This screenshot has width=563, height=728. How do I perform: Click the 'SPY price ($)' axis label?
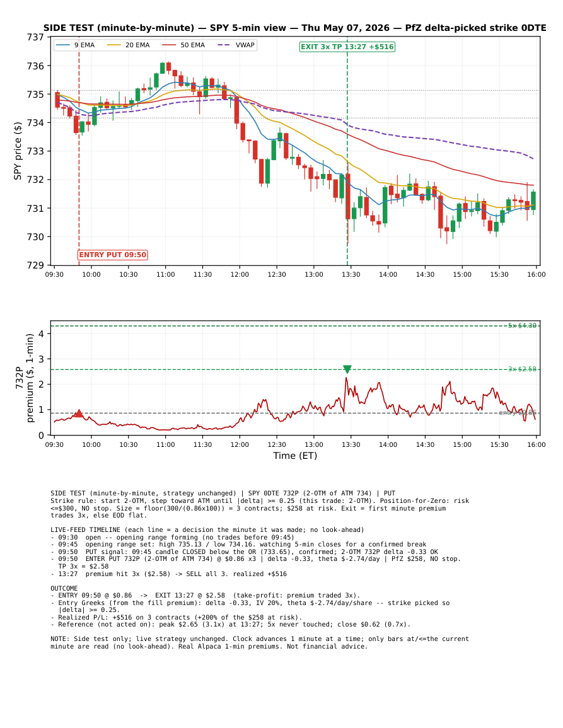[18, 151]
